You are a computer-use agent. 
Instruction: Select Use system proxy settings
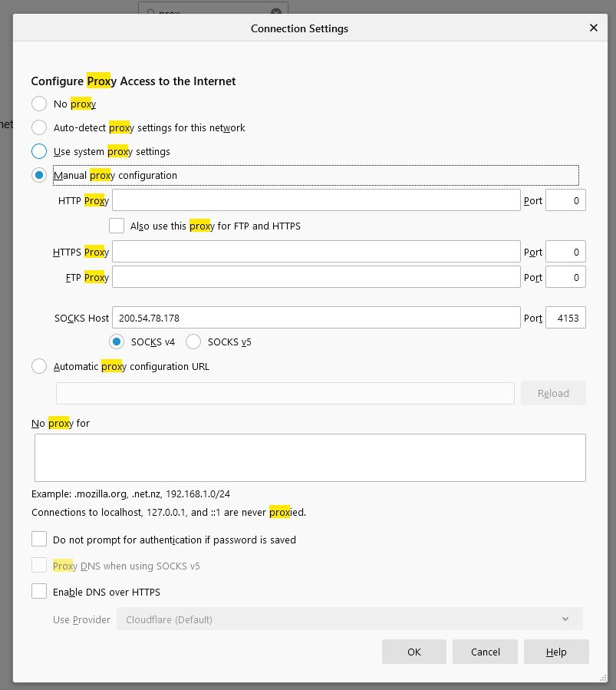click(39, 151)
